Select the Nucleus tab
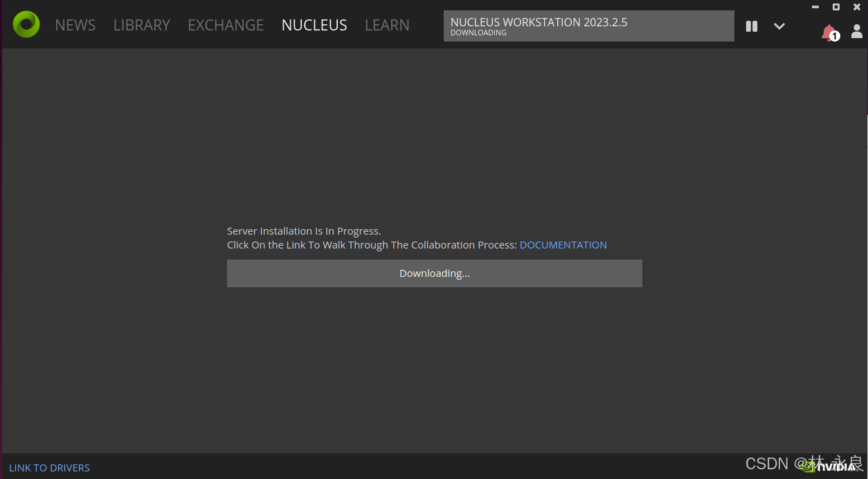 pos(314,25)
